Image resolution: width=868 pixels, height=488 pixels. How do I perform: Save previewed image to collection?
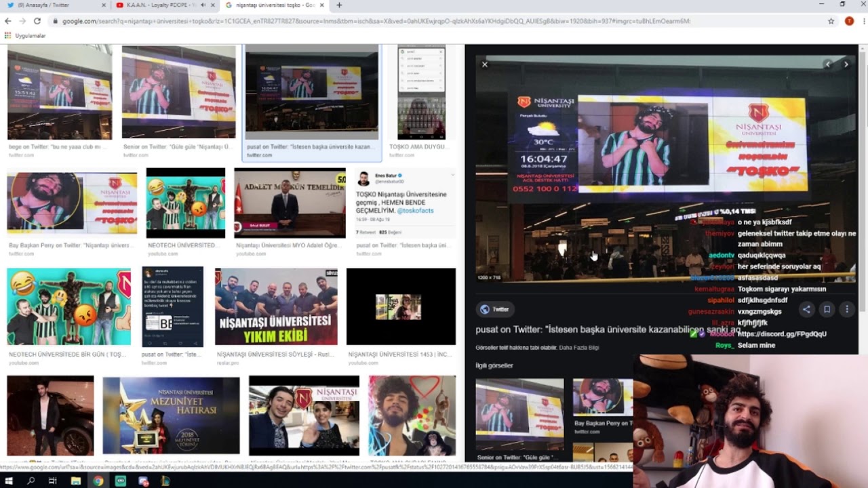(x=827, y=309)
